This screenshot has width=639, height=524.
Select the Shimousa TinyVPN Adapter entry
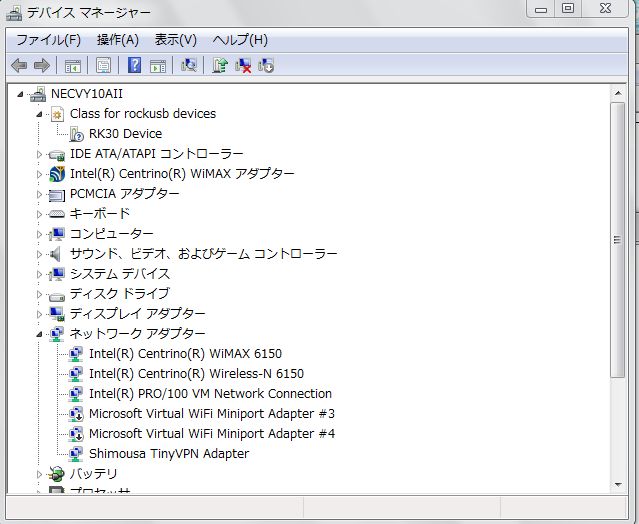(x=169, y=454)
